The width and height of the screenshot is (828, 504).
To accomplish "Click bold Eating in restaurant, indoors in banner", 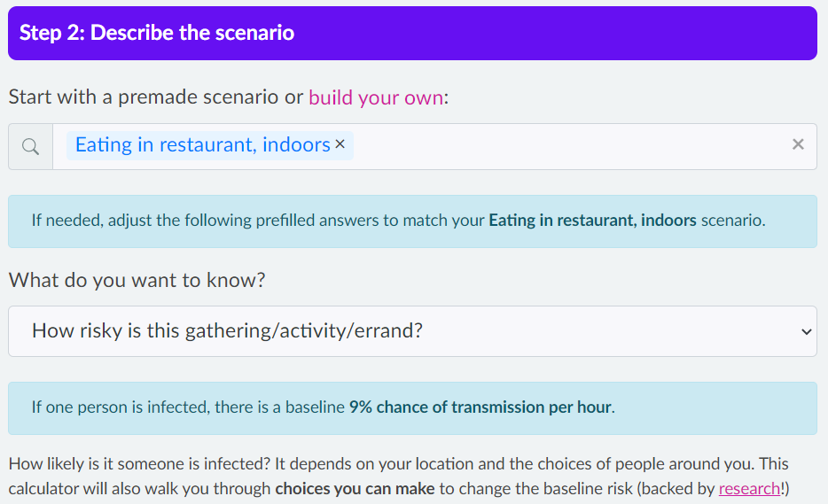I will pyautogui.click(x=592, y=220).
